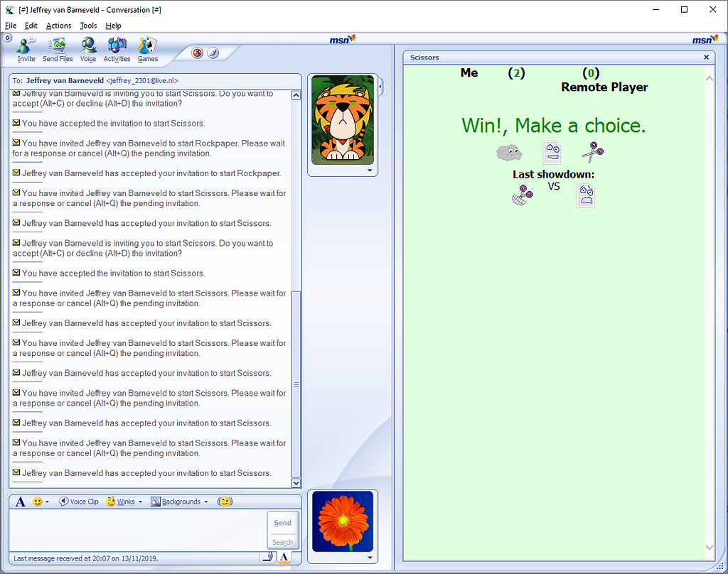Open the Tools menu

tap(88, 26)
